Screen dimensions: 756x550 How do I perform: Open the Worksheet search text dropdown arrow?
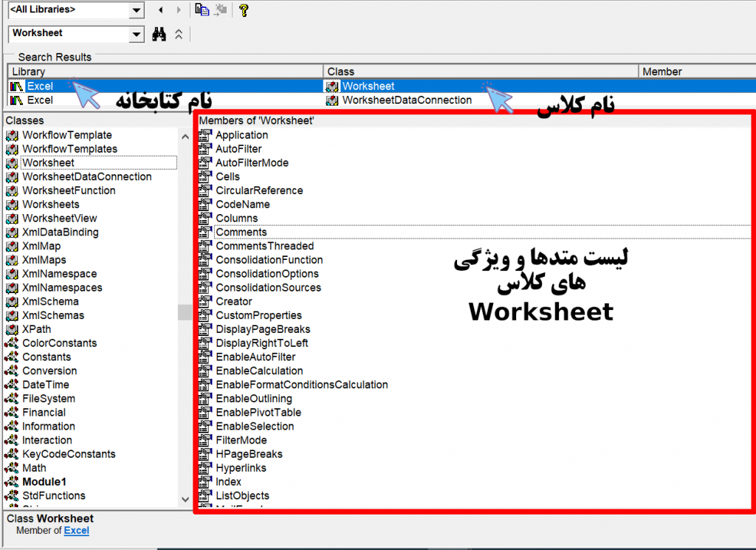[137, 34]
